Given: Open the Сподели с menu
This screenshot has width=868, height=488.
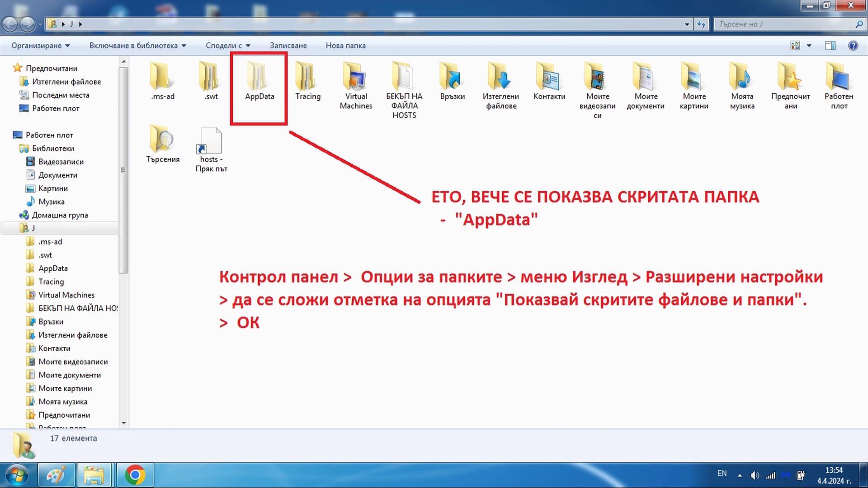Looking at the screenshot, I should tap(228, 46).
